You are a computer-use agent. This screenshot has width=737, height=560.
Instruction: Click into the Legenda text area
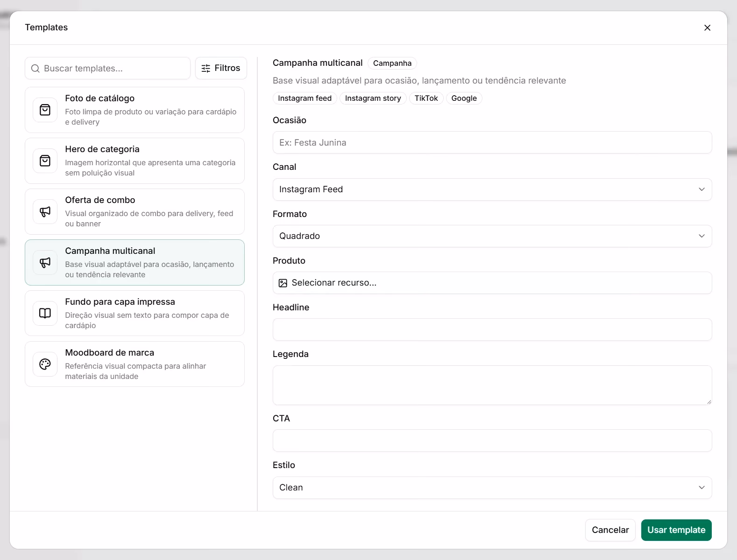pyautogui.click(x=492, y=385)
